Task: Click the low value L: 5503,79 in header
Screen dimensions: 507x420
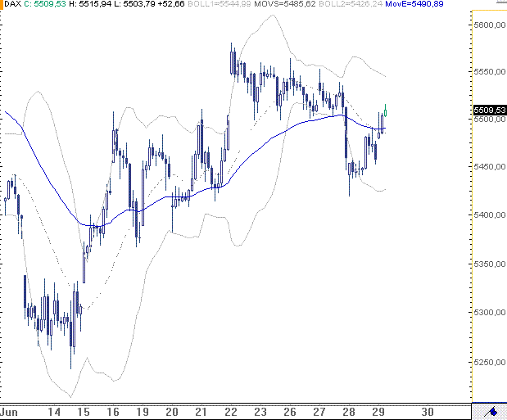Action: tap(134, 5)
